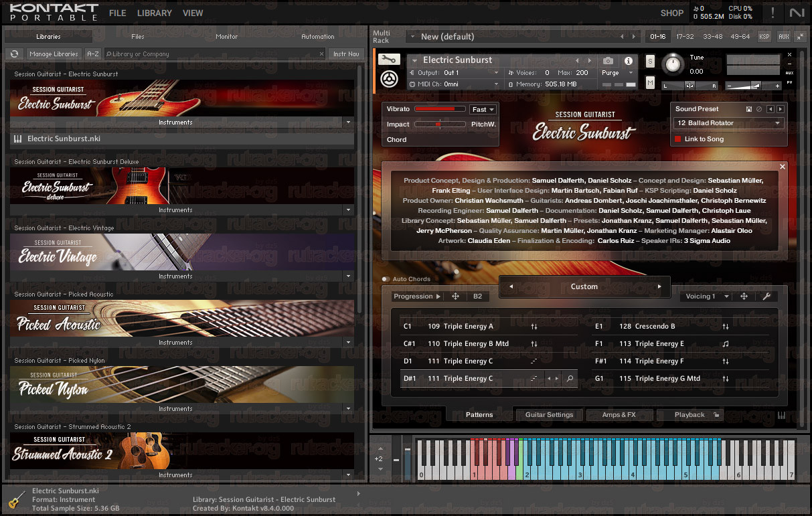Open the Purge dropdown menu

(x=618, y=72)
